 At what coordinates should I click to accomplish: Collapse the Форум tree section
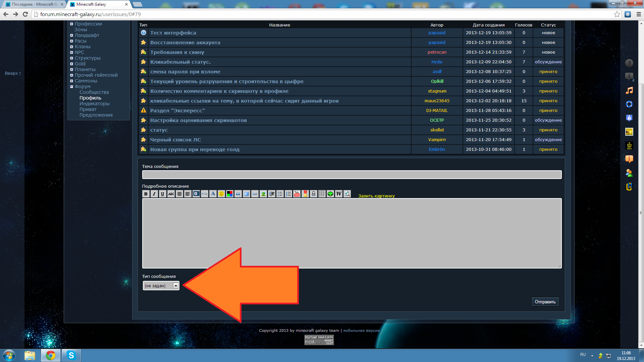[x=71, y=86]
